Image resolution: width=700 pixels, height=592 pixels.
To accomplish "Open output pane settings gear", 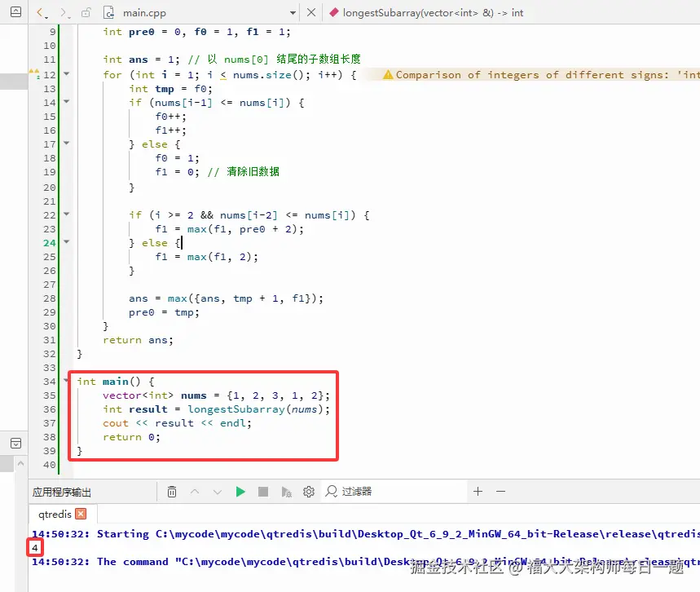I will (309, 492).
